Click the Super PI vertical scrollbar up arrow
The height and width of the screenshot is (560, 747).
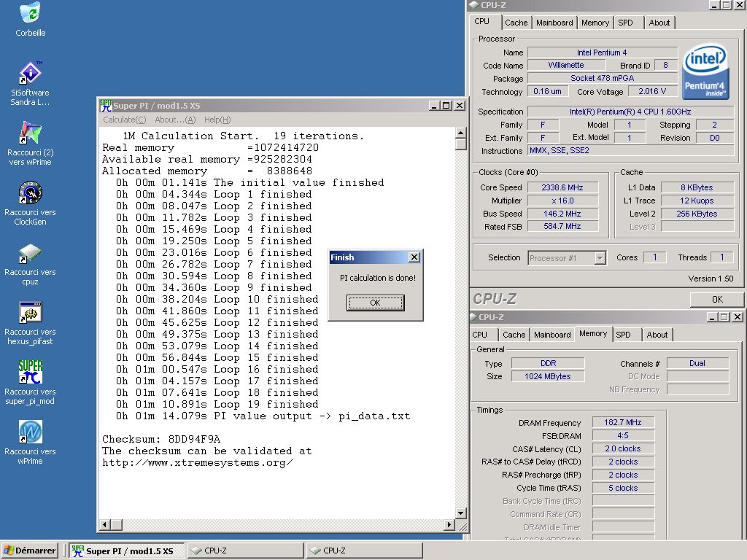(461, 133)
